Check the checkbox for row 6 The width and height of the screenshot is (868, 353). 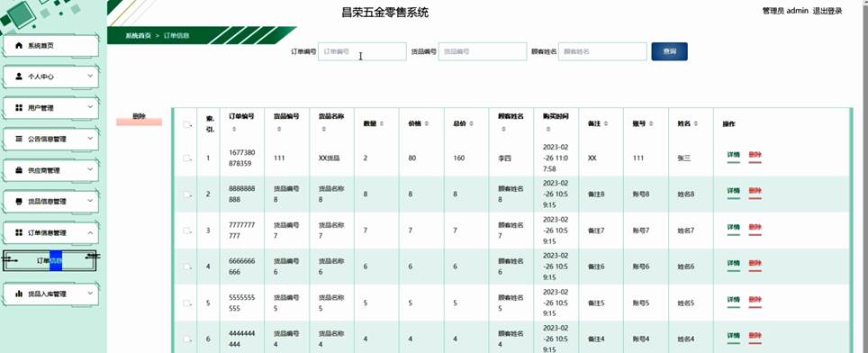tap(186, 339)
